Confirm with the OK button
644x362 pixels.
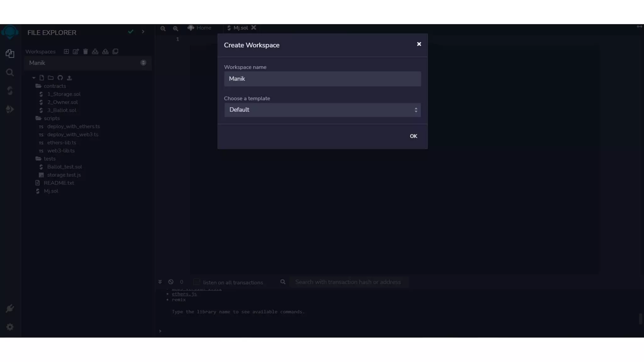click(414, 136)
